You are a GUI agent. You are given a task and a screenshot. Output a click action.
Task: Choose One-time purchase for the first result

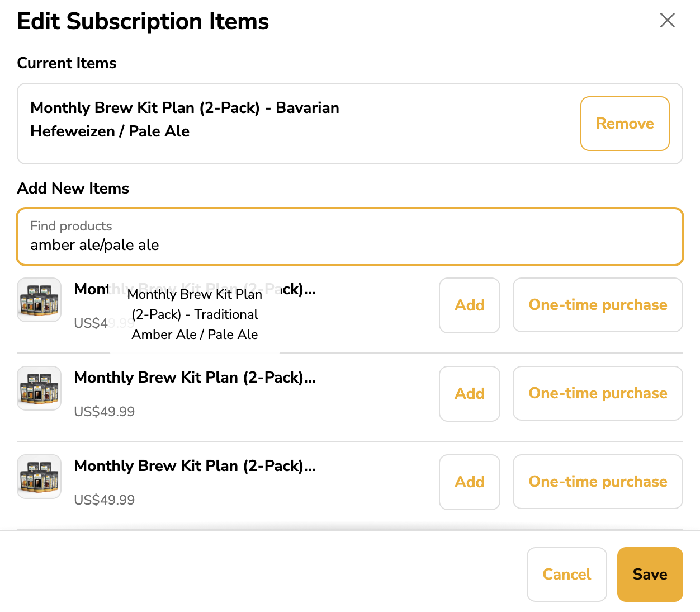[597, 305]
